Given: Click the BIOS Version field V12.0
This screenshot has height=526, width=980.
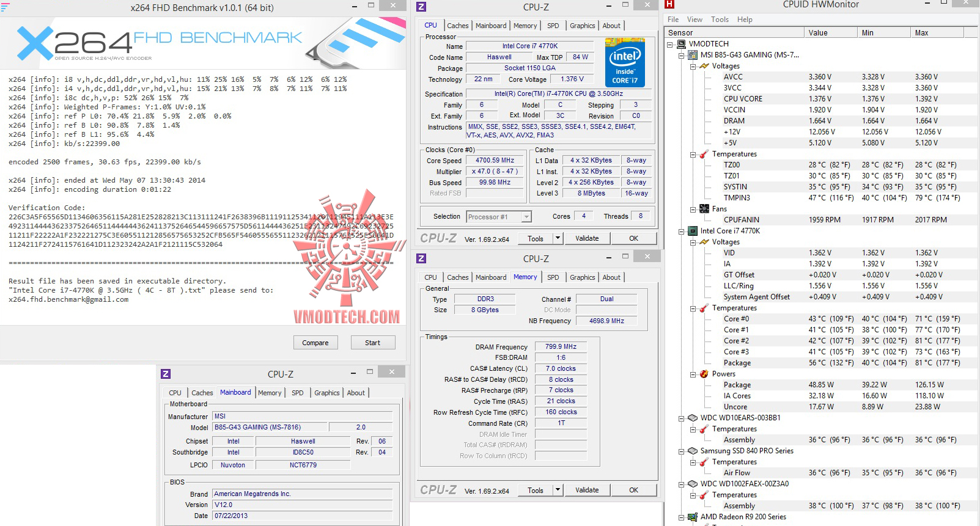Looking at the screenshot, I should (x=303, y=505).
